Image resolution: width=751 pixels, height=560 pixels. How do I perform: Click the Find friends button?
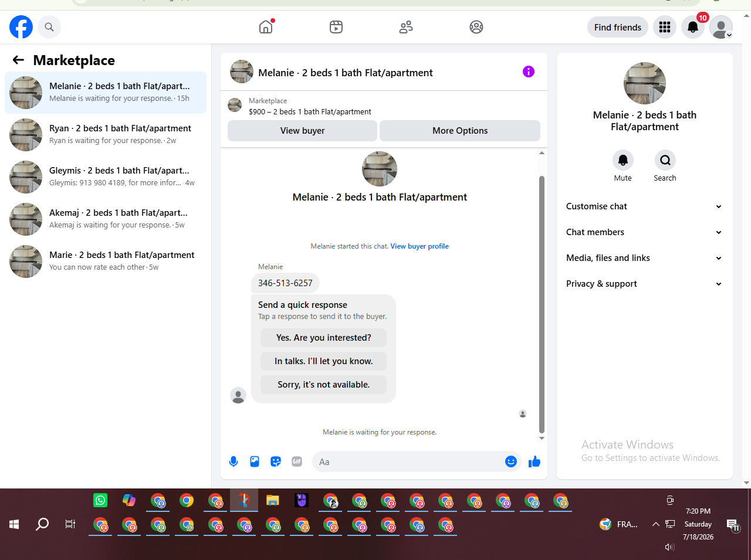618,27
